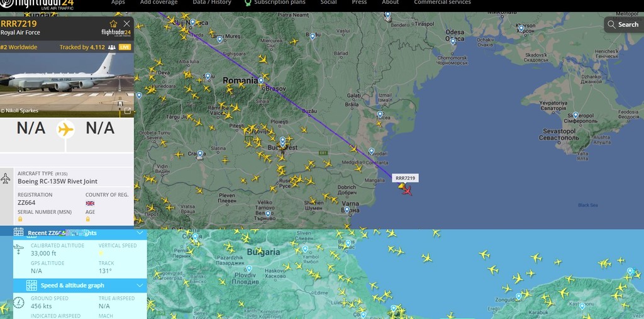Image resolution: width=644 pixels, height=319 pixels.
Task: Click the graph icon beside Speed & altitude graph
Action: [31, 285]
